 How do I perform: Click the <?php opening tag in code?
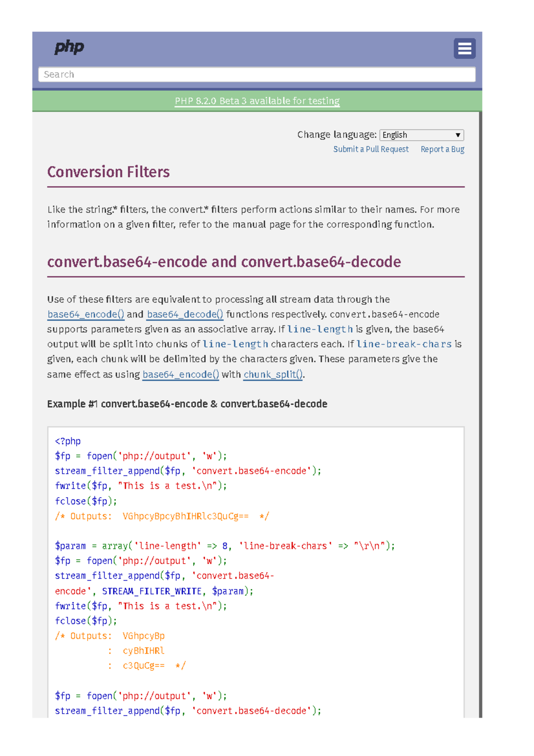[68, 441]
